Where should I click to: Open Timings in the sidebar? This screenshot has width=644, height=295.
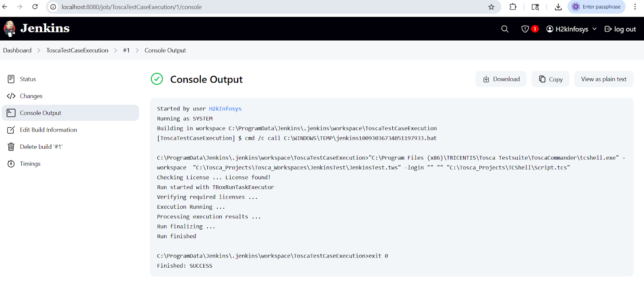click(30, 164)
